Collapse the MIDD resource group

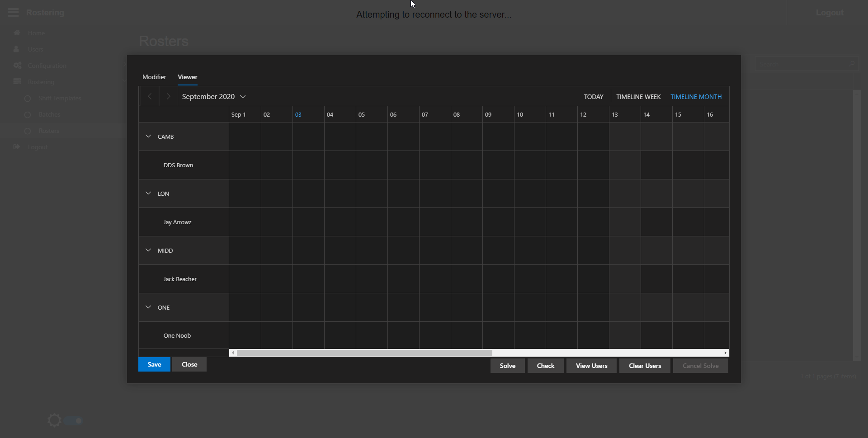click(148, 250)
